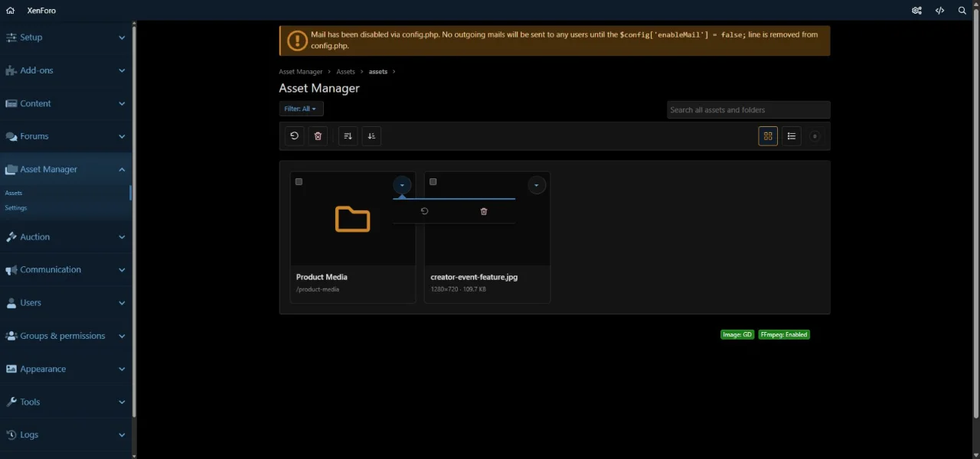Click the Auction gavel icon
The image size is (980, 459).
[x=11, y=237]
